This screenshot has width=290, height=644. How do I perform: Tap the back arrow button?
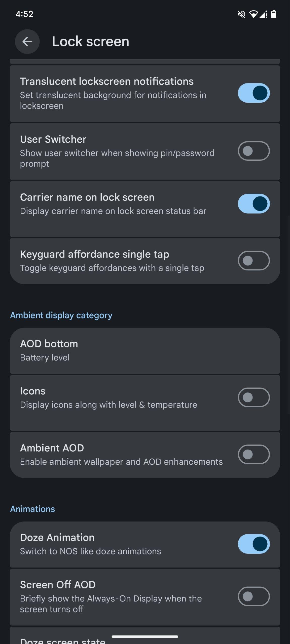(x=27, y=42)
